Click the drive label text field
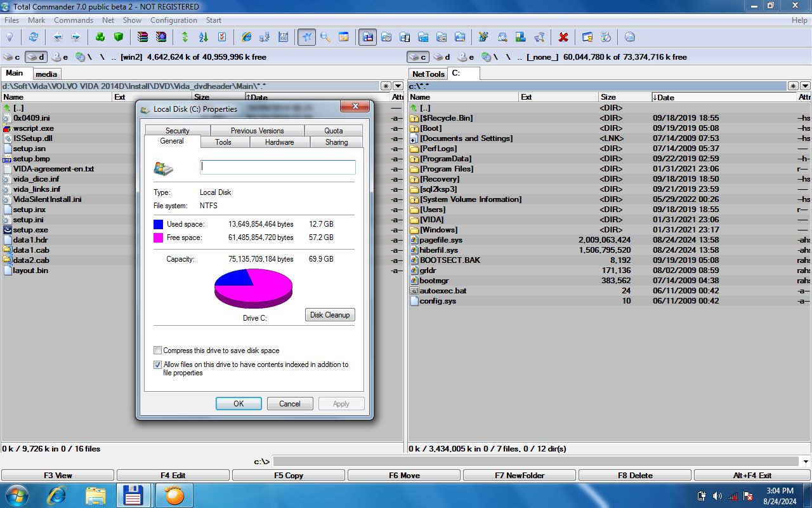 point(278,167)
